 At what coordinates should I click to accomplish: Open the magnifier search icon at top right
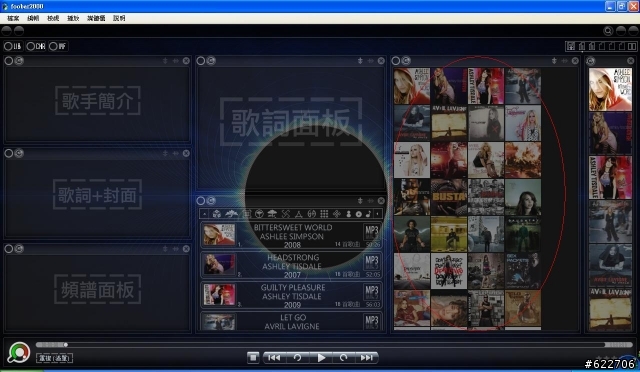[608, 31]
